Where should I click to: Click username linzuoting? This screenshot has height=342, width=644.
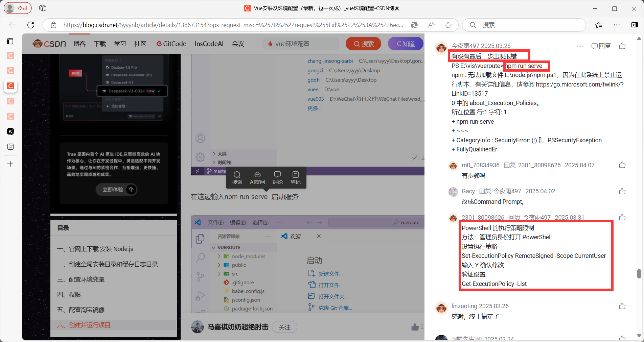(464, 306)
